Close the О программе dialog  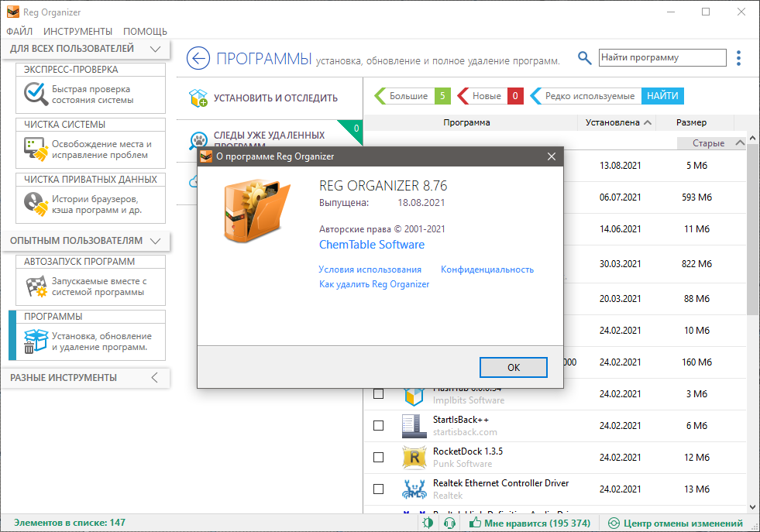(x=551, y=156)
